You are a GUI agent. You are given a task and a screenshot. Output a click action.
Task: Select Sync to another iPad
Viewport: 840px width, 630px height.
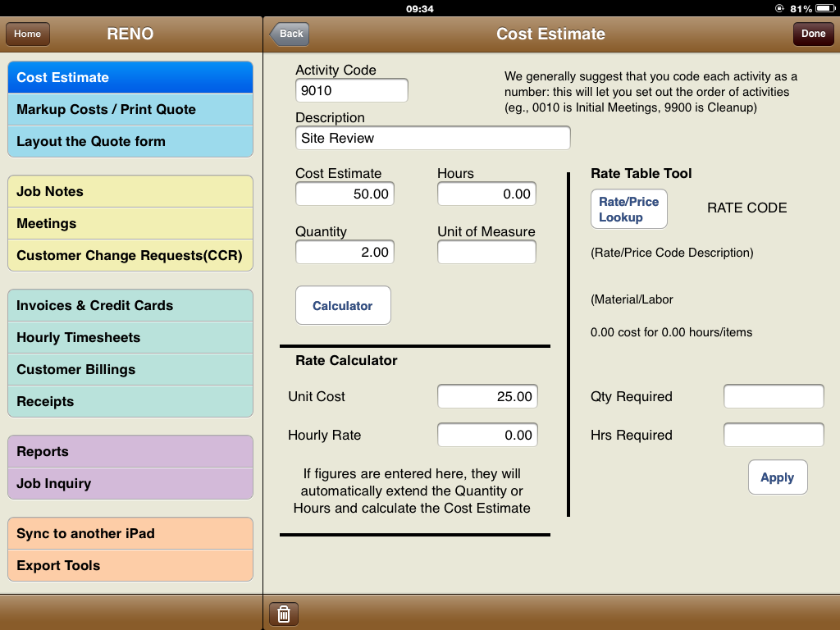click(130, 533)
